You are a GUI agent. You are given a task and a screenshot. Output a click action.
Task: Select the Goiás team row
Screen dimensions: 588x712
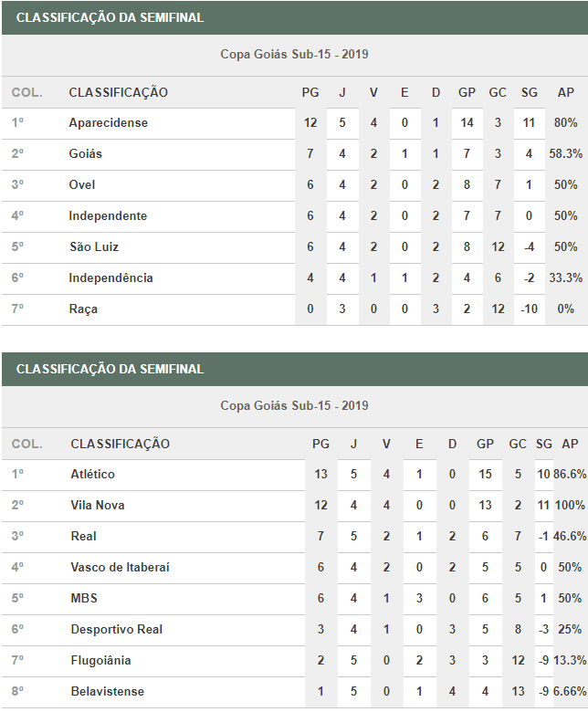(85, 154)
